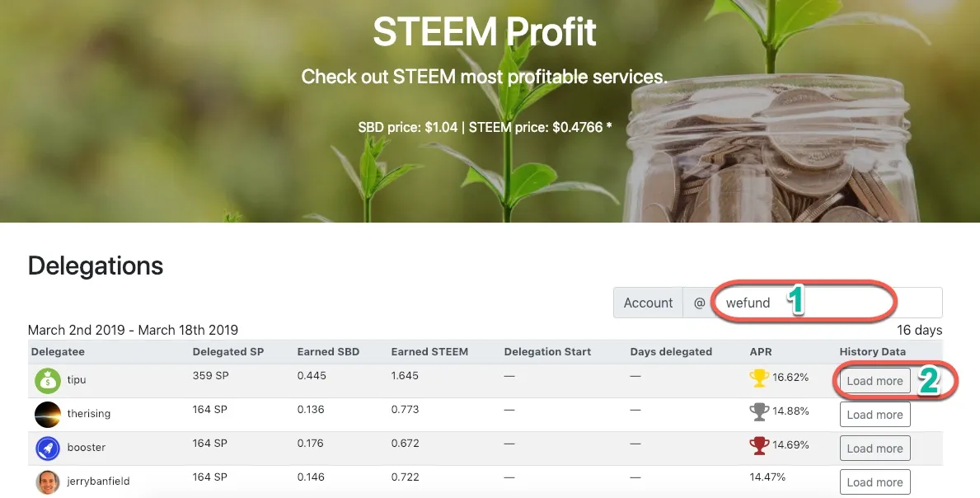
Task: Click the Earned STEEM column header
Action: click(429, 352)
